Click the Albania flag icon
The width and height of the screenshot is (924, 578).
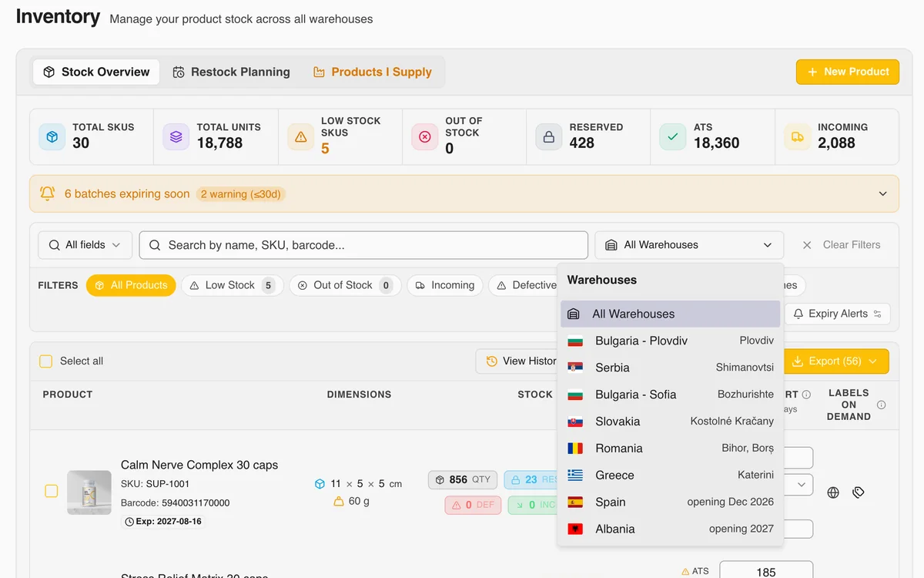pos(575,529)
